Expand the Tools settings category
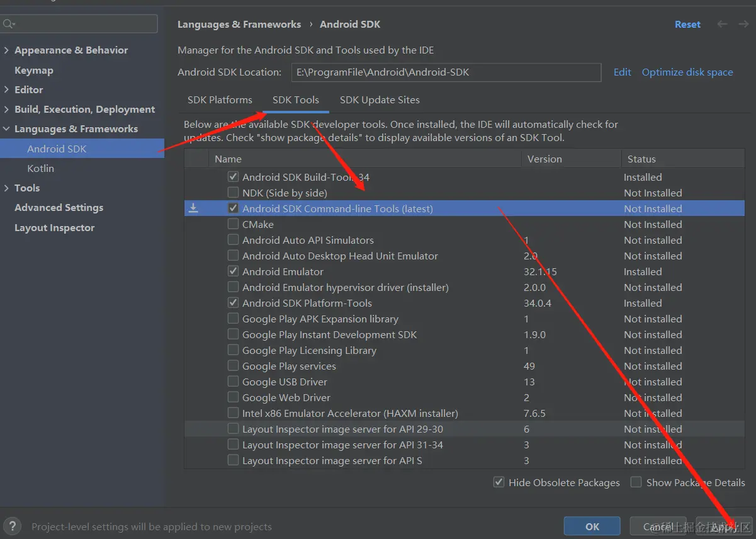Screen dimensions: 756x539 [6, 188]
